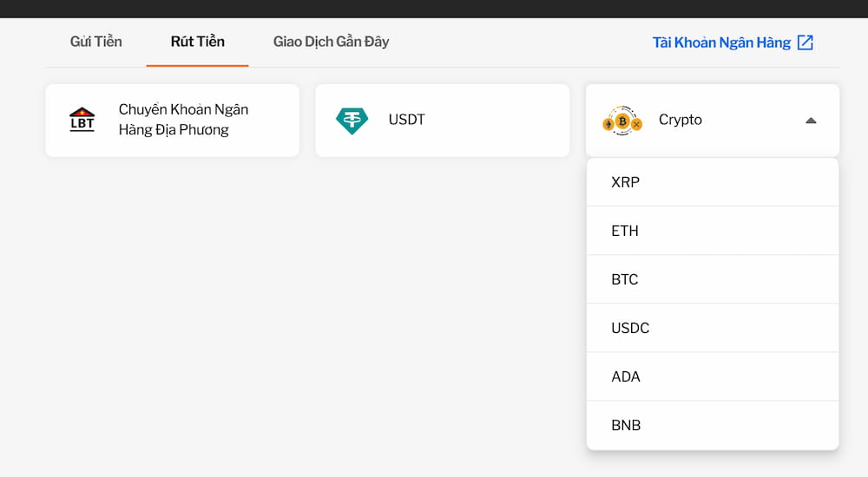Select the Rút Tiền tab
Viewport: 868px width, 477px height.
tap(197, 42)
